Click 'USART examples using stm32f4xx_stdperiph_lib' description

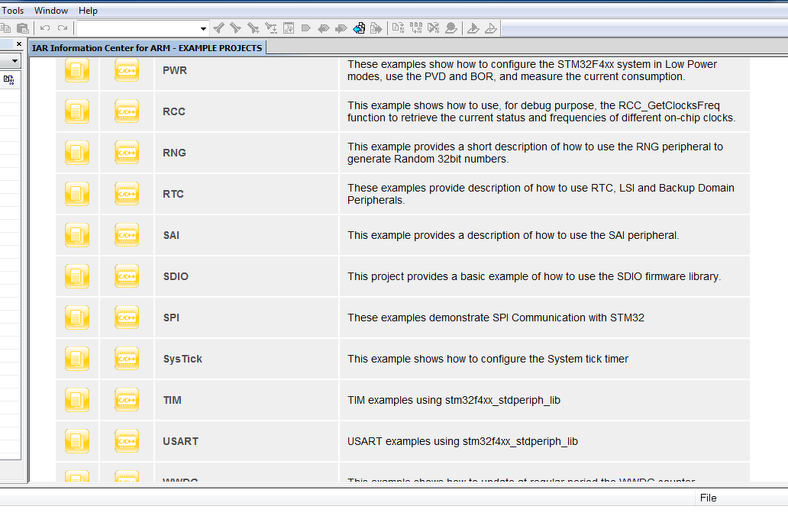[463, 441]
